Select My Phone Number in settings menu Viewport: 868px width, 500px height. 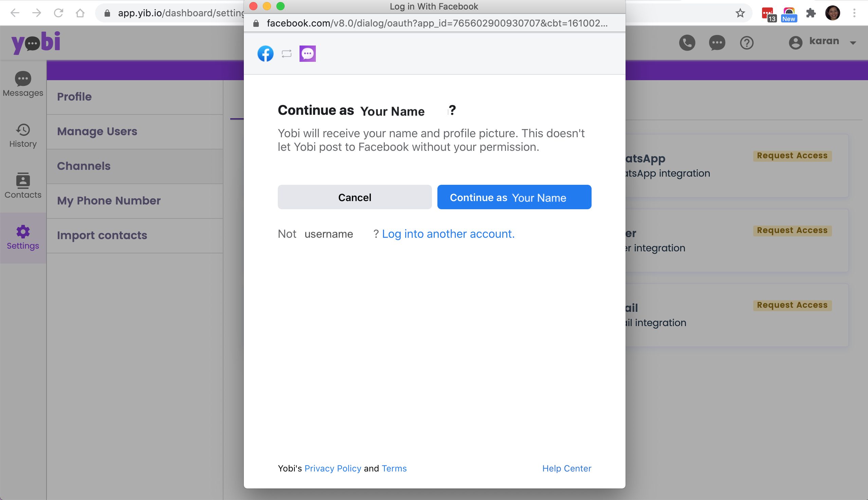pyautogui.click(x=135, y=201)
